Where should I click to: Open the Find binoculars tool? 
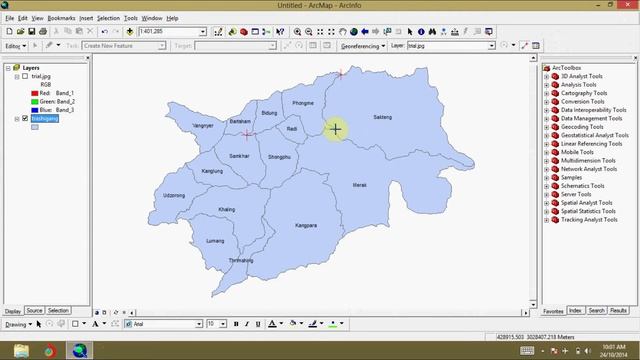(x=432, y=31)
